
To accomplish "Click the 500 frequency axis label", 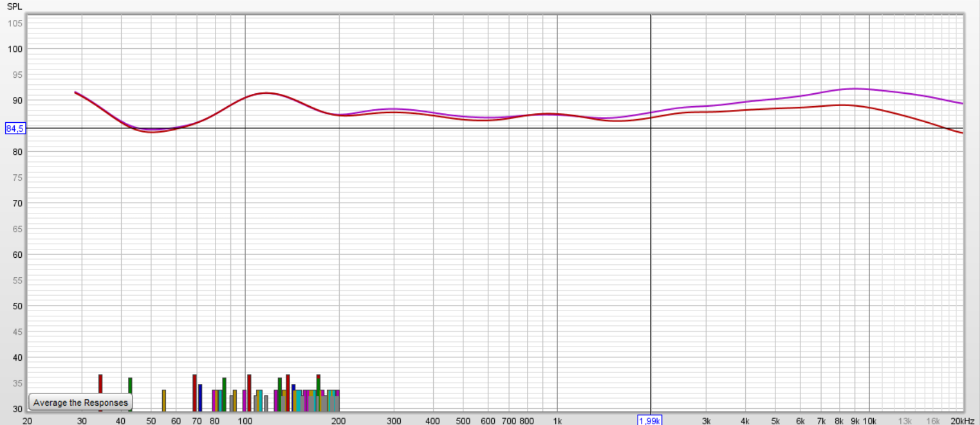I will point(463,420).
